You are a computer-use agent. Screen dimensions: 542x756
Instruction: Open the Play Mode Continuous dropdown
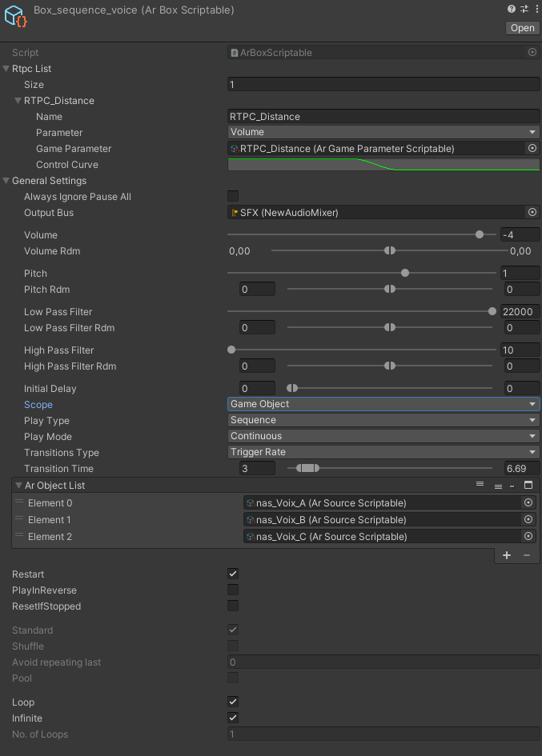click(383, 436)
